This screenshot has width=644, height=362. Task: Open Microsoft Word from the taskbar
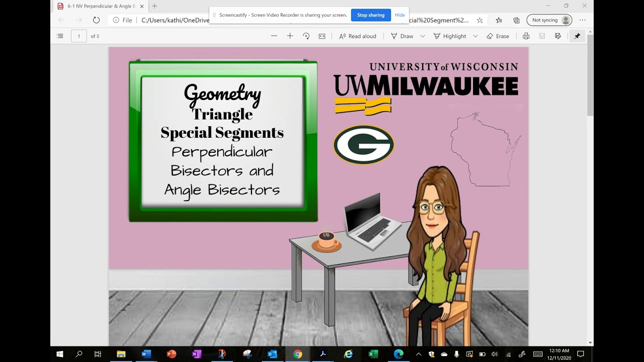[x=146, y=354]
